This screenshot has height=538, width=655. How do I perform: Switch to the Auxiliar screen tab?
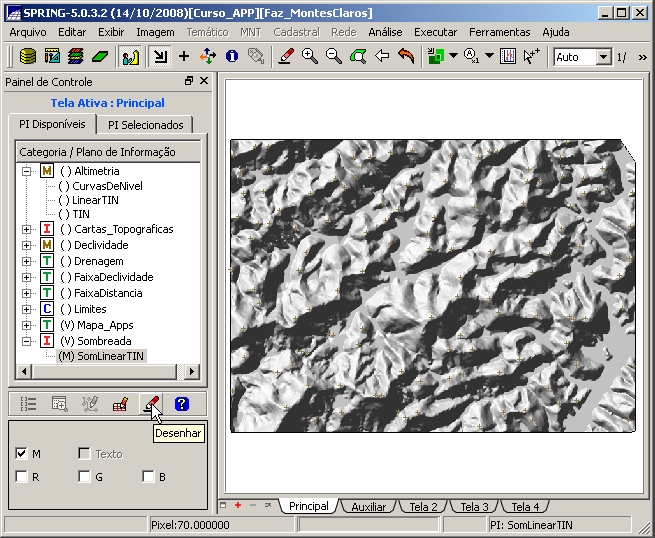click(368, 507)
